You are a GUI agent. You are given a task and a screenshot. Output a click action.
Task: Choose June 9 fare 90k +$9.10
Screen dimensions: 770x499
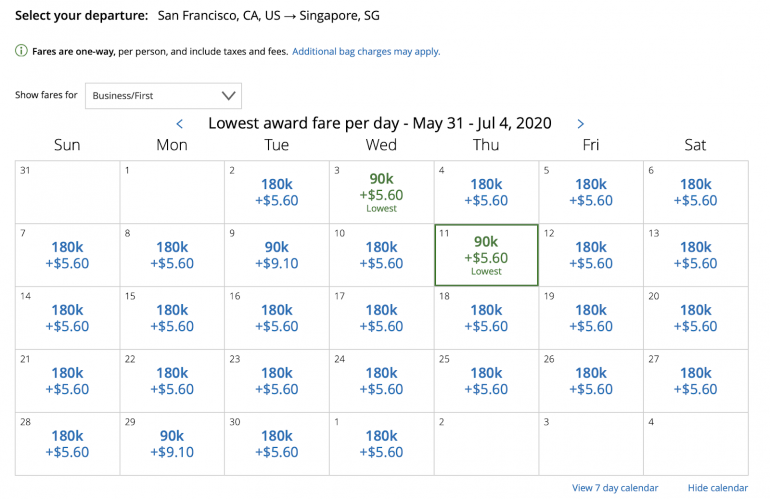pos(277,255)
